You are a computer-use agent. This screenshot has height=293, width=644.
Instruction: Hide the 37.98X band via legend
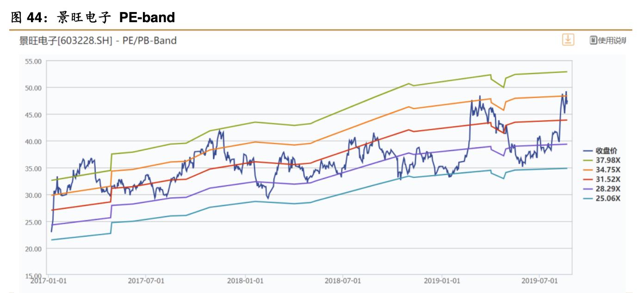click(608, 160)
